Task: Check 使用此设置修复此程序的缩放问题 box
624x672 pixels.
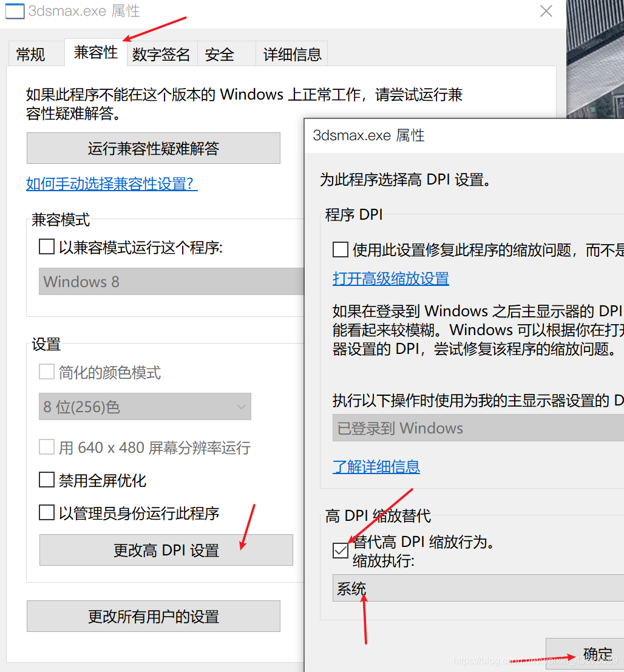Action: 341,249
